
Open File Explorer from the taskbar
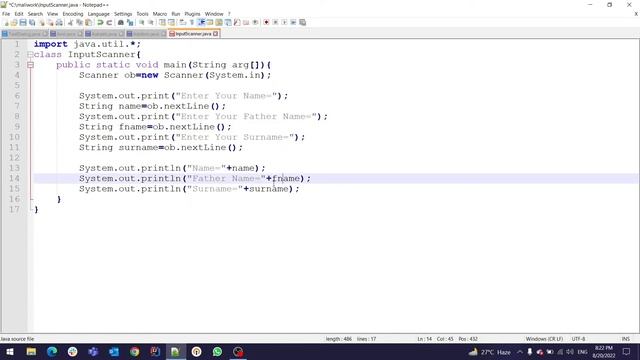tap(31, 352)
